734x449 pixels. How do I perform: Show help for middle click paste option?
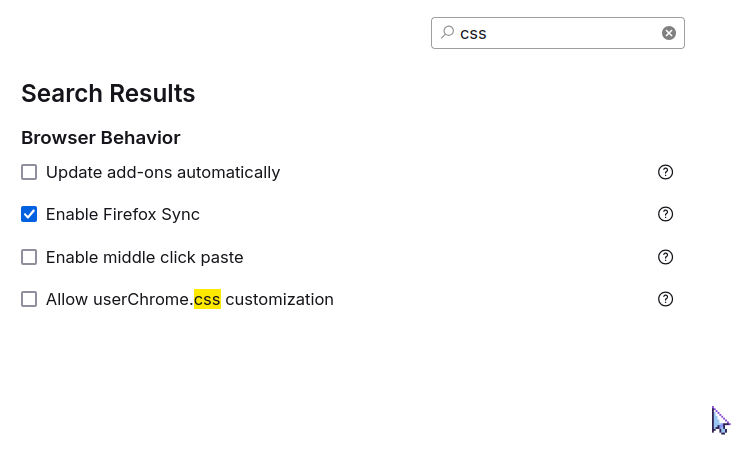[x=665, y=257]
